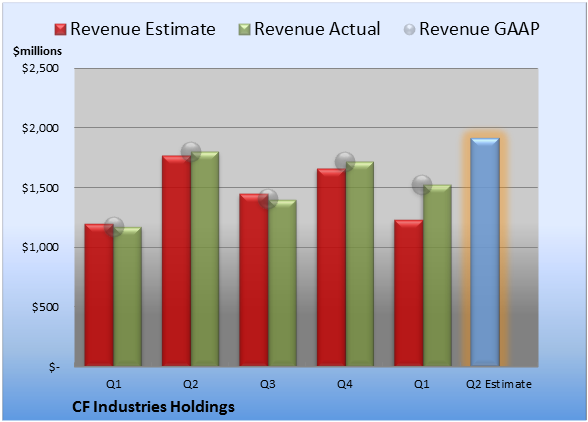Click the 'CF Industries Holdings' chart title

point(153,407)
